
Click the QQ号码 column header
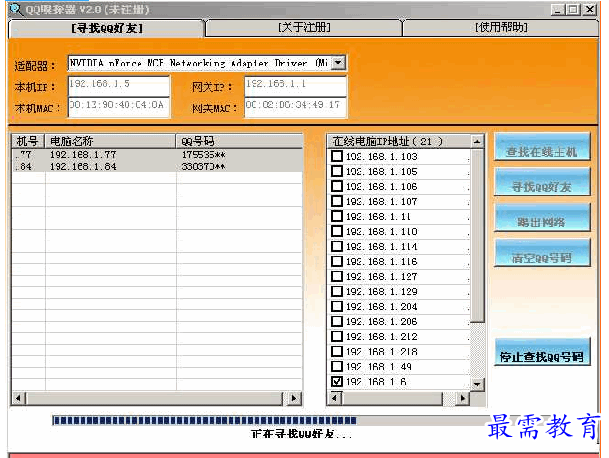click(x=239, y=141)
